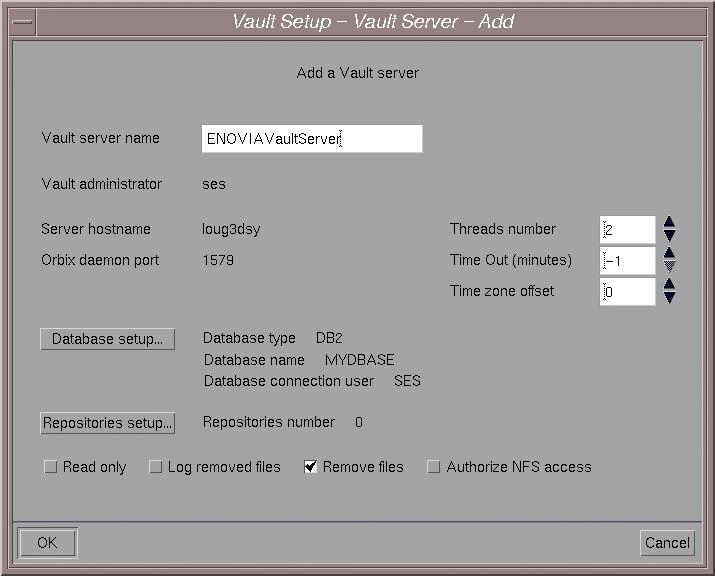This screenshot has width=715, height=576.
Task: Uncheck the Remove files option
Action: pyautogui.click(x=311, y=467)
